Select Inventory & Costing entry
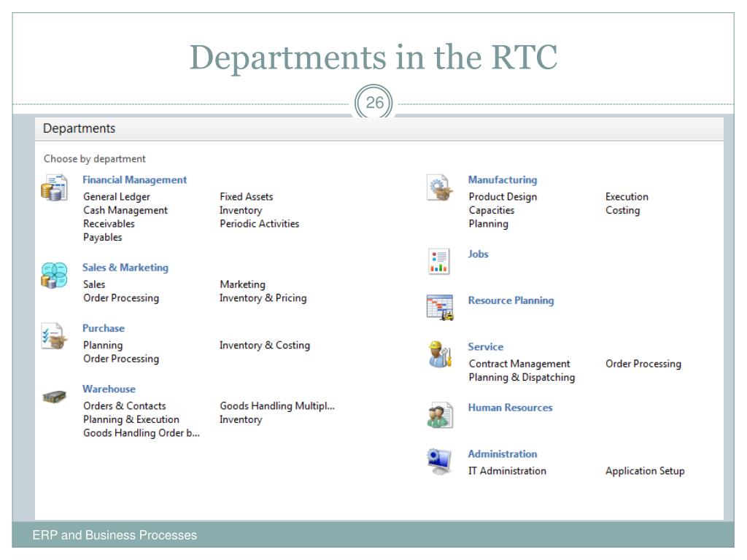The height and width of the screenshot is (560, 747). 265,345
